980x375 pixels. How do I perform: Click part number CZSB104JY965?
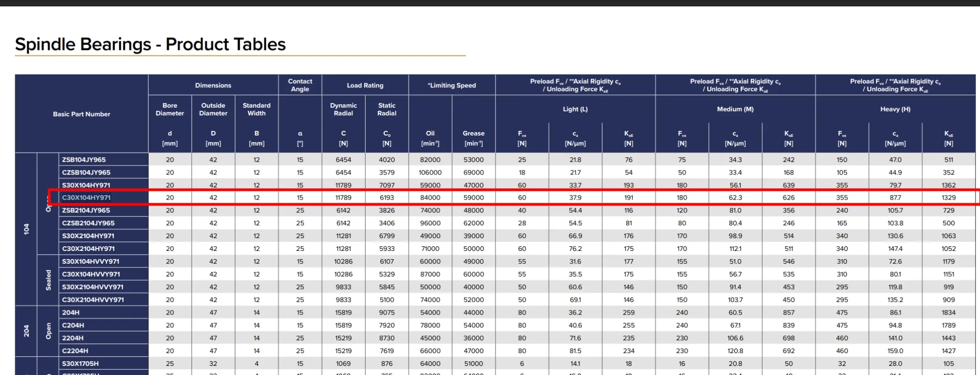click(x=86, y=172)
